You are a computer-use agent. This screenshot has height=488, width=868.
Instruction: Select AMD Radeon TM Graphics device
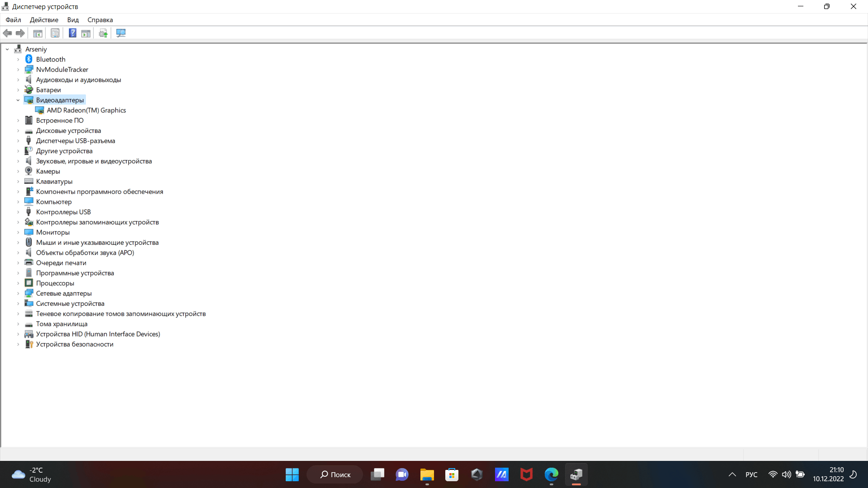pyautogui.click(x=86, y=110)
